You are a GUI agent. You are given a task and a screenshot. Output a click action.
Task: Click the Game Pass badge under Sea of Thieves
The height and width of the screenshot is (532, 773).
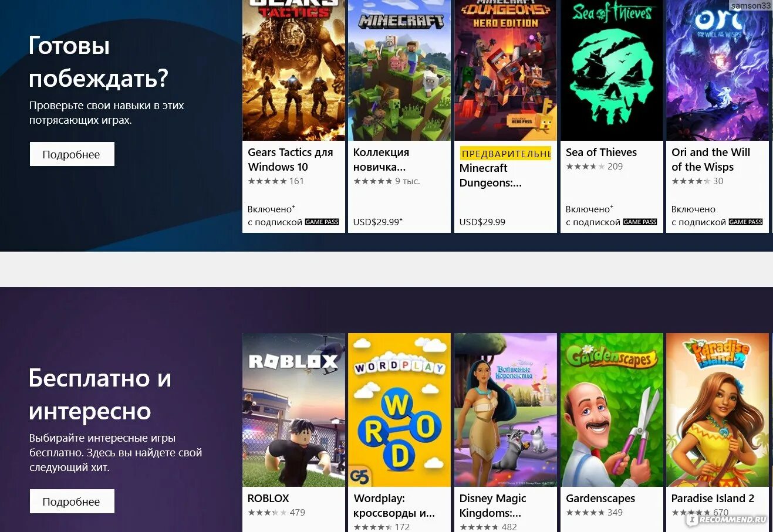[640, 222]
